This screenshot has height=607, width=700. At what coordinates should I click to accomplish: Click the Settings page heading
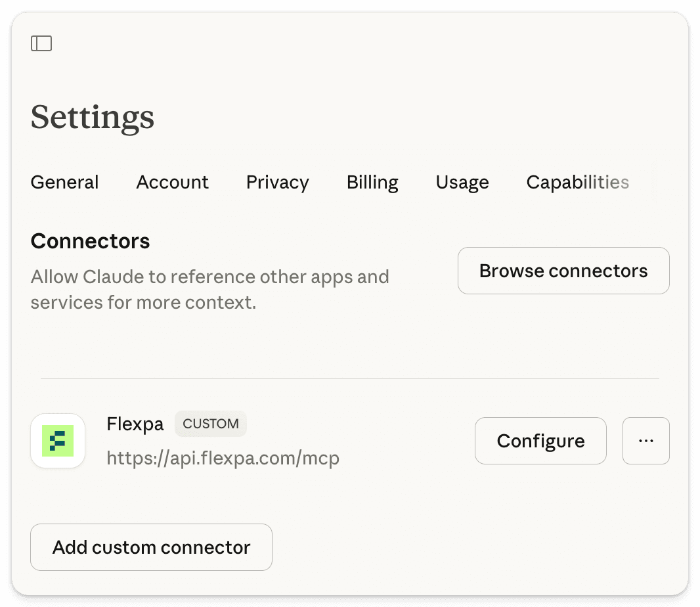point(92,118)
